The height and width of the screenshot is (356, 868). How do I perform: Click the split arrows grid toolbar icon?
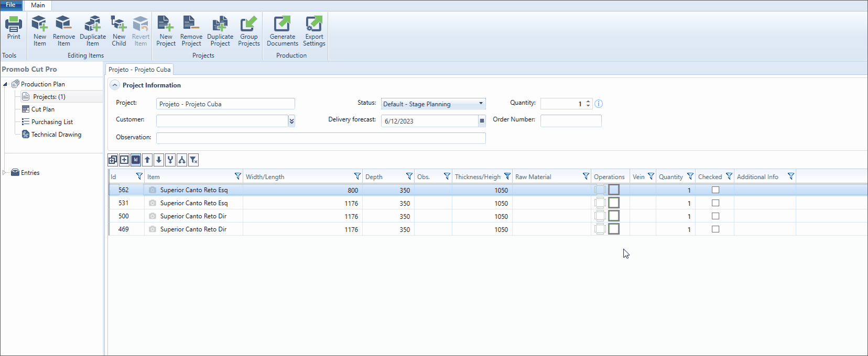coord(182,160)
